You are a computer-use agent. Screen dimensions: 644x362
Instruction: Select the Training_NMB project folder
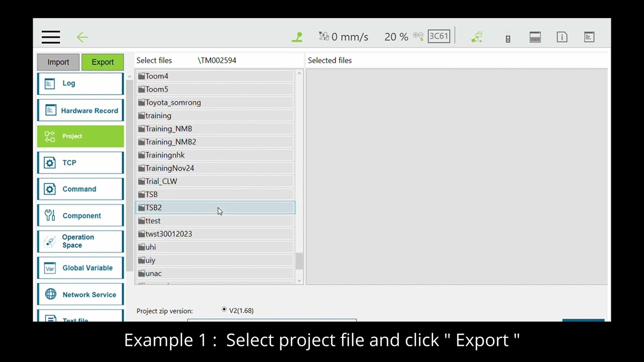[x=215, y=129]
